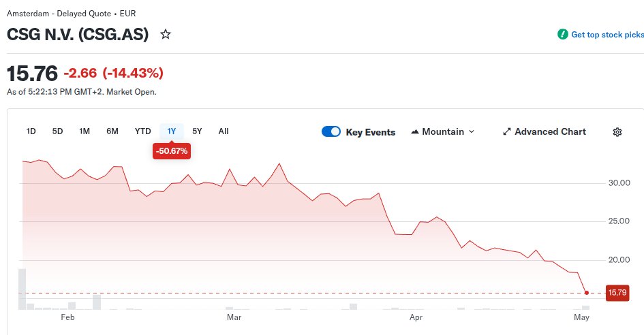The height and width of the screenshot is (335, 644).
Task: Click the 25.00 price axis label
Action: pos(619,221)
